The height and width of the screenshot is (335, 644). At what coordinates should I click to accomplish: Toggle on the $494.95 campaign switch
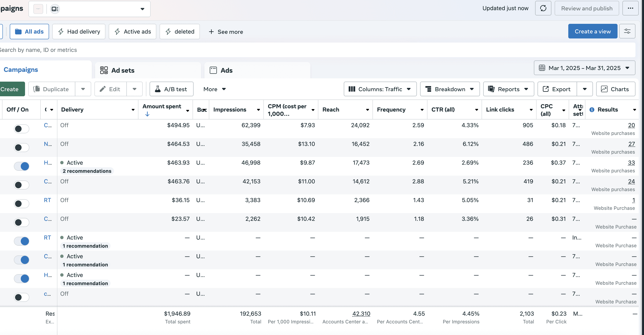click(22, 129)
